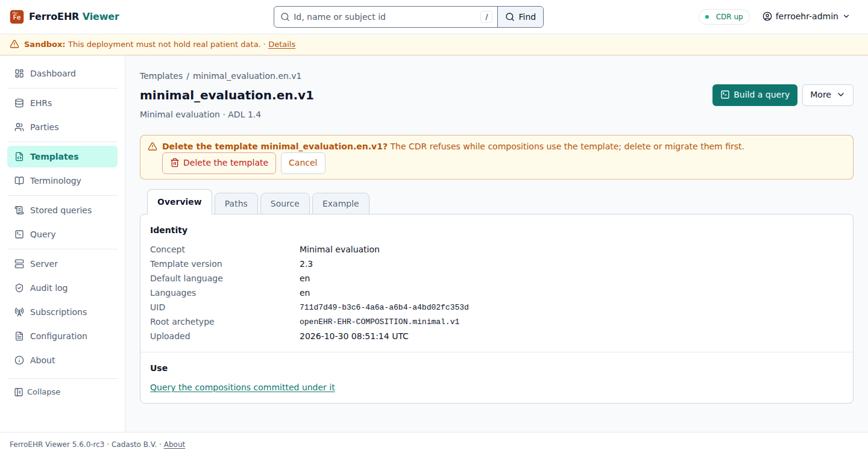Image resolution: width=868 pixels, height=456 pixels.
Task: Click the Stored queries scroll icon
Action: pyautogui.click(x=19, y=210)
